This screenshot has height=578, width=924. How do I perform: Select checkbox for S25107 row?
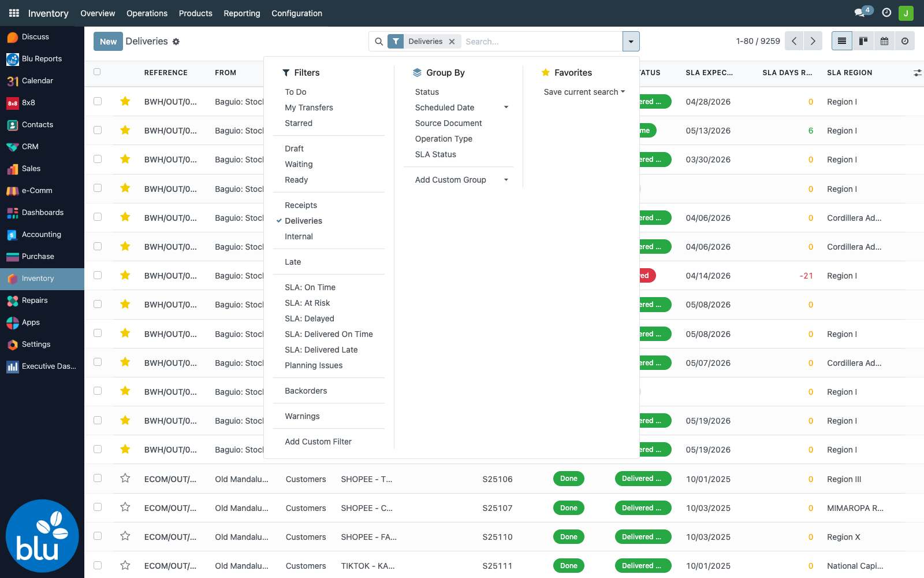(98, 507)
